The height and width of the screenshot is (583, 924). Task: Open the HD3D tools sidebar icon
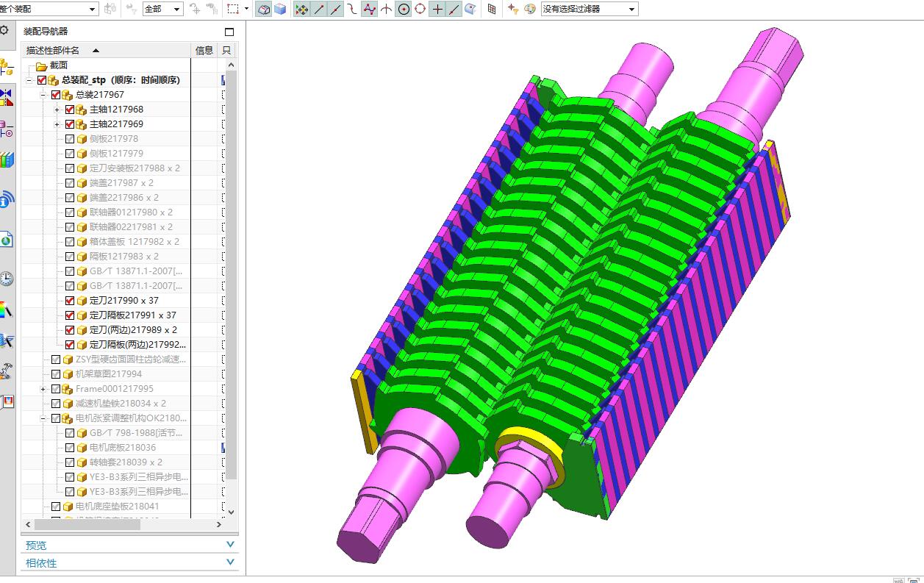pyautogui.click(x=6, y=199)
